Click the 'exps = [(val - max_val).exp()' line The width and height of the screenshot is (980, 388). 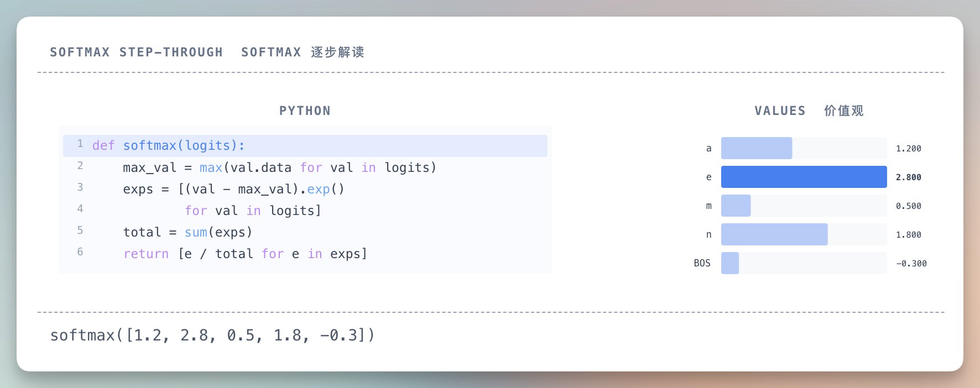[x=233, y=189]
